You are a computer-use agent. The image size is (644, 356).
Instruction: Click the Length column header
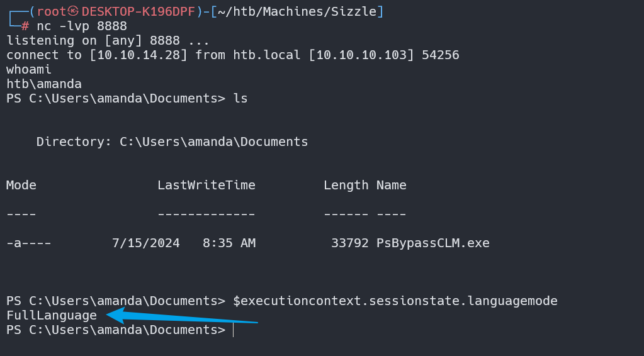[x=346, y=185]
